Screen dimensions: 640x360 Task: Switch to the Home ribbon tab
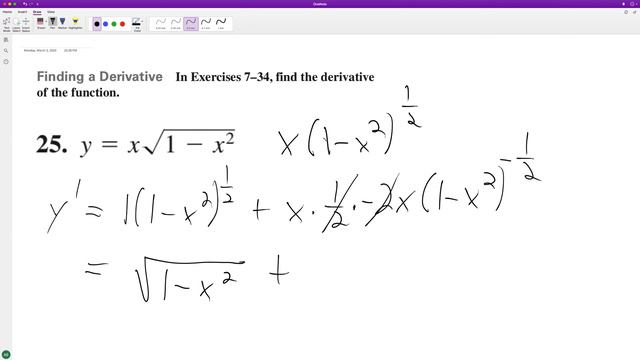(7, 12)
